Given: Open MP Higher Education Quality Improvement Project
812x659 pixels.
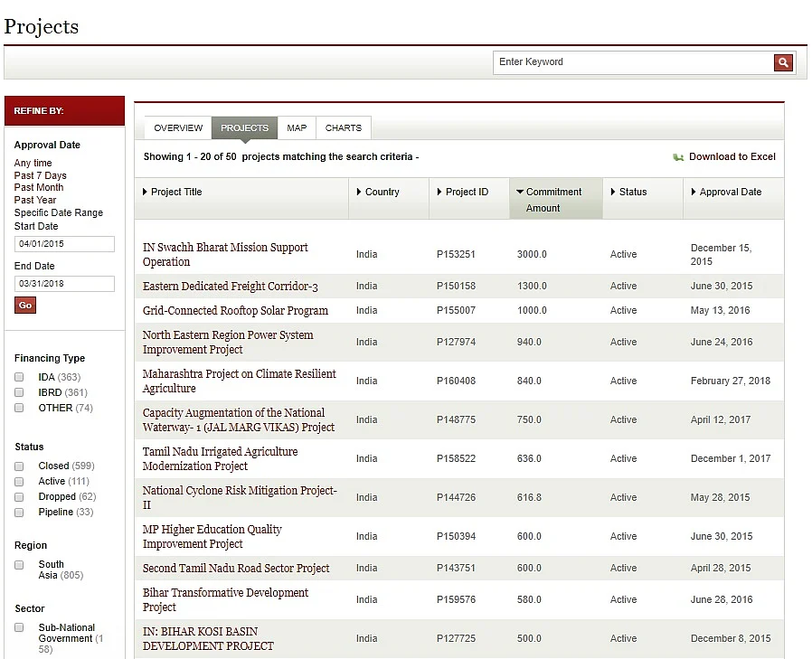Looking at the screenshot, I should pos(212,536).
